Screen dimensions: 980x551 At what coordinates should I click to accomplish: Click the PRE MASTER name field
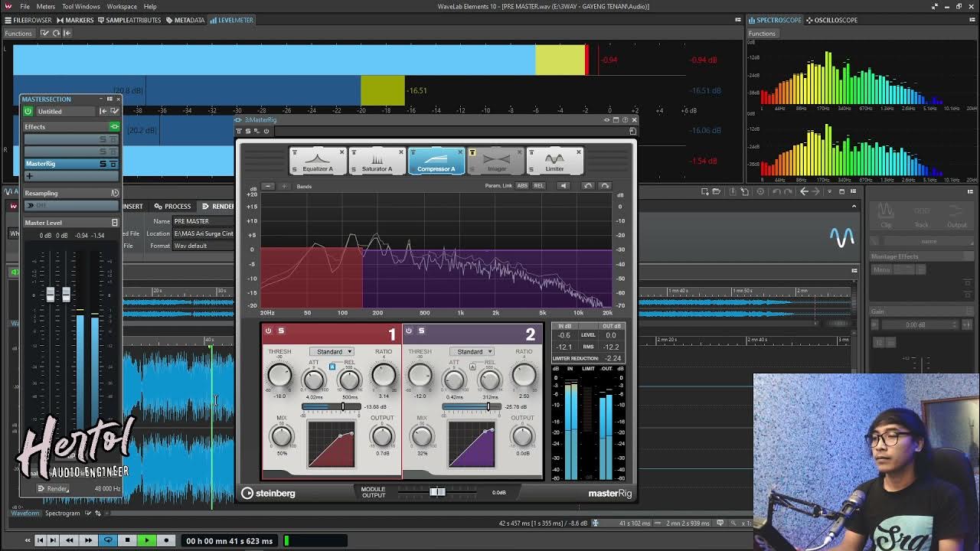click(203, 221)
